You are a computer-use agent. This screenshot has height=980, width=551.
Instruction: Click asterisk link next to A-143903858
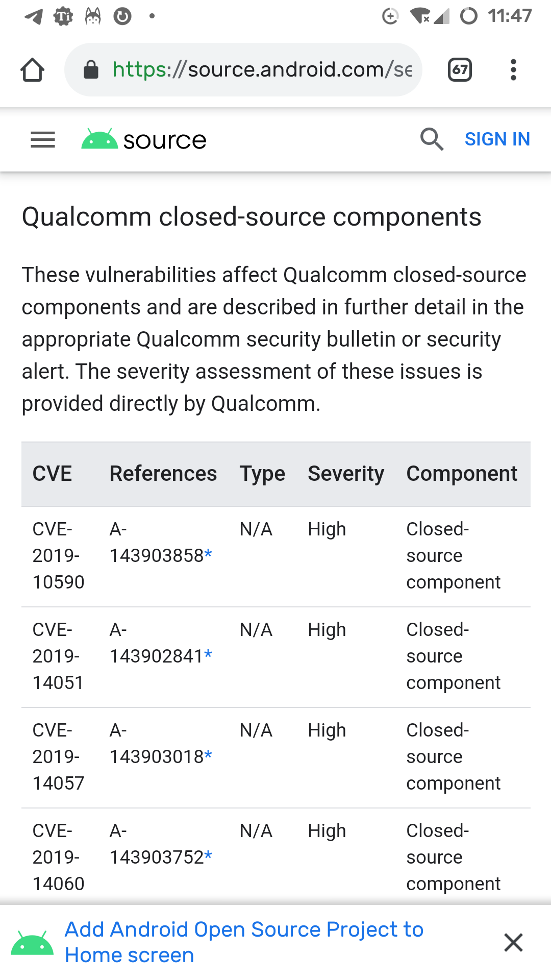(x=208, y=555)
